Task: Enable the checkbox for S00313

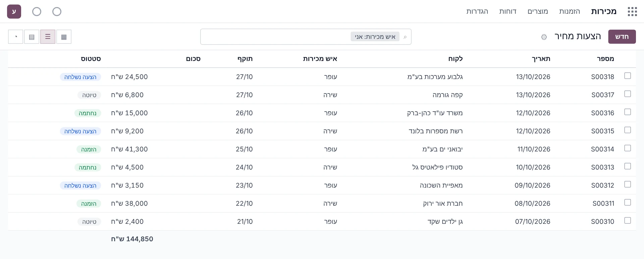Action: click(x=628, y=166)
